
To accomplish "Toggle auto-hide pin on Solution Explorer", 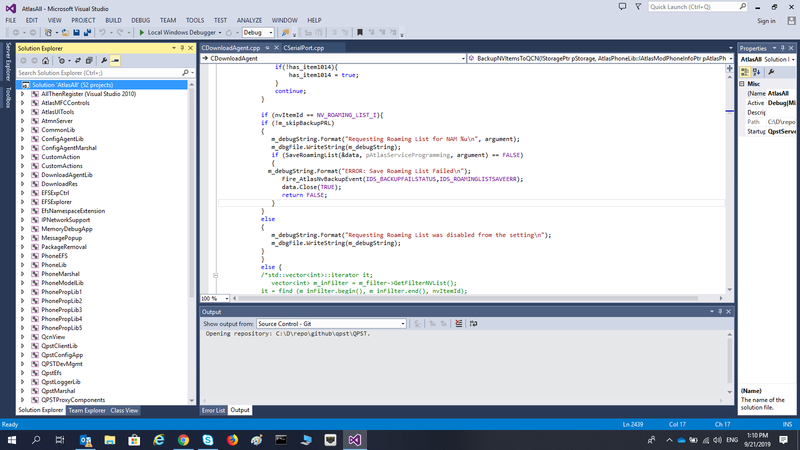I will pos(182,48).
